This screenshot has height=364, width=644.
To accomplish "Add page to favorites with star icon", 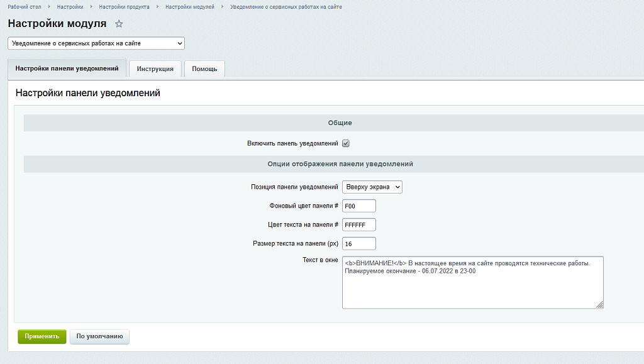I will (x=119, y=24).
